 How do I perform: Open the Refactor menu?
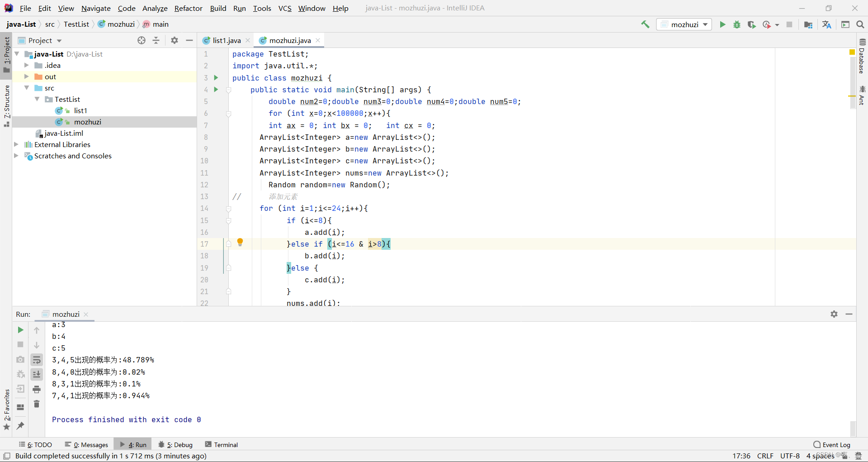(x=189, y=8)
